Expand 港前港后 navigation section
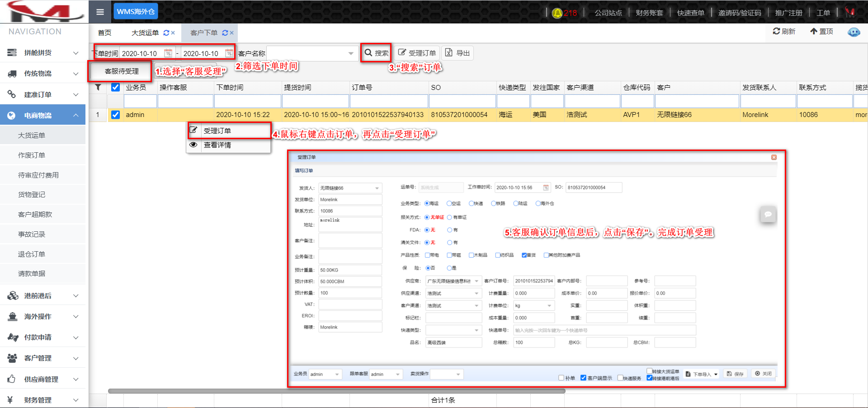 (x=43, y=296)
